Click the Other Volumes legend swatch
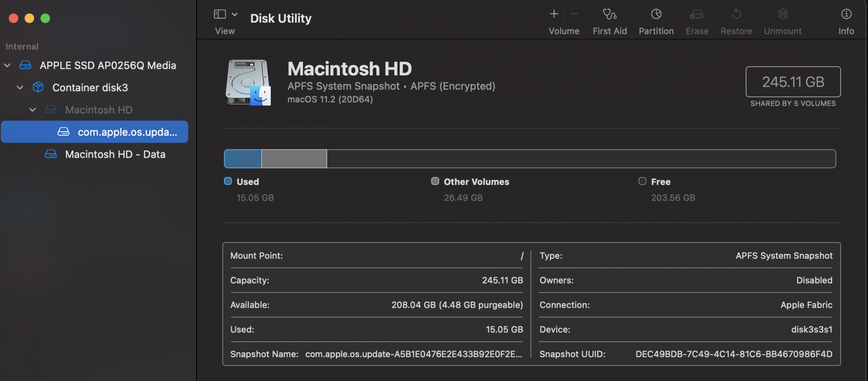868x381 pixels. click(435, 181)
